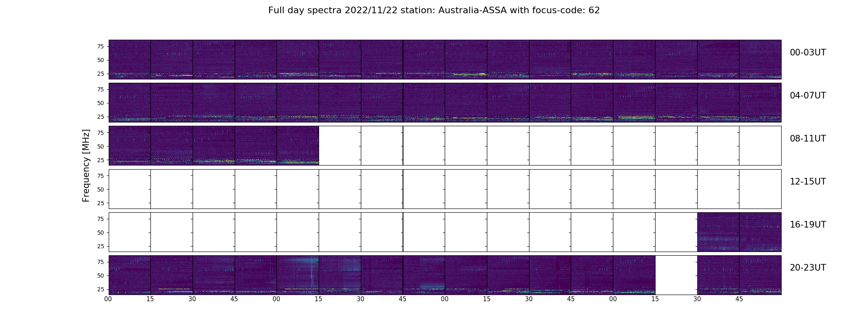Click the recorded data segment in the 08-11UT row
Viewport: 868px width, 331px height.
tap(214, 146)
